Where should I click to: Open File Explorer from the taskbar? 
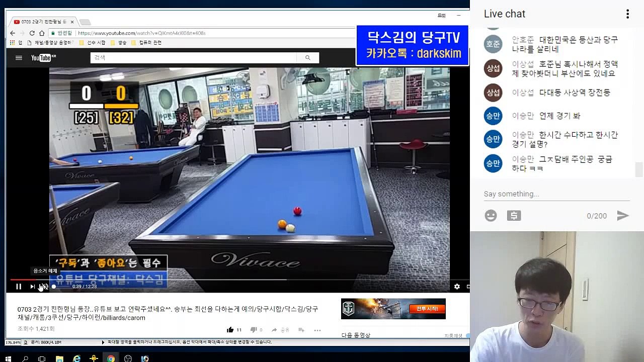click(59, 358)
